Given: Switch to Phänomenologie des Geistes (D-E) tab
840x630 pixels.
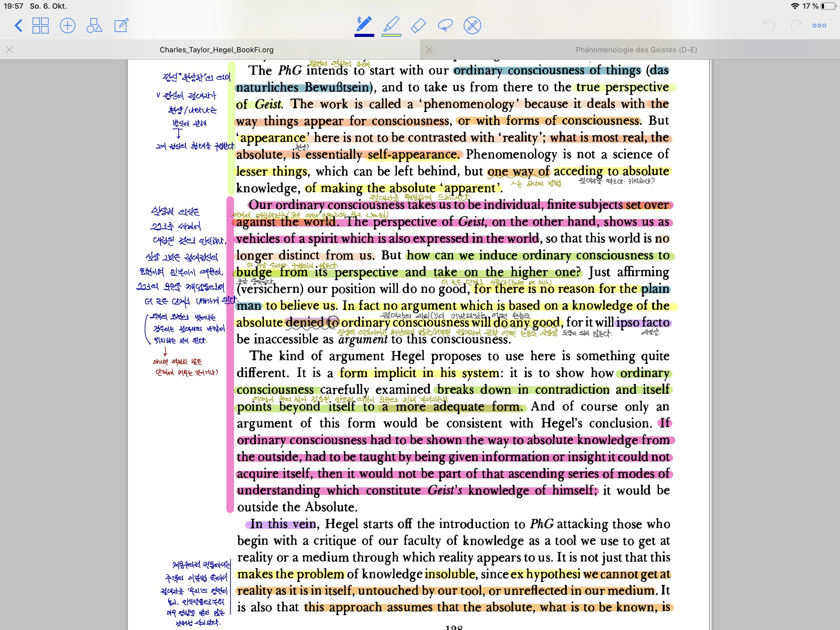Looking at the screenshot, I should click(x=636, y=50).
